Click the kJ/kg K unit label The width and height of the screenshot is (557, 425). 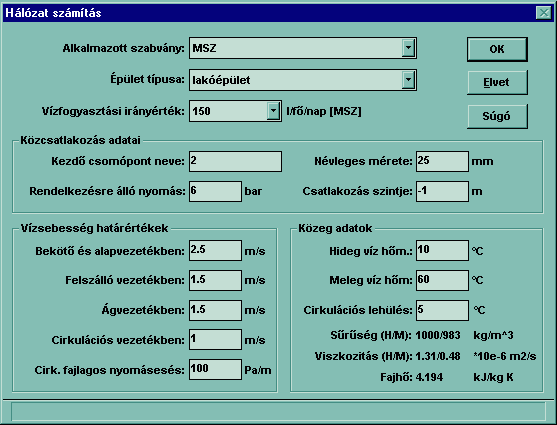(x=493, y=377)
